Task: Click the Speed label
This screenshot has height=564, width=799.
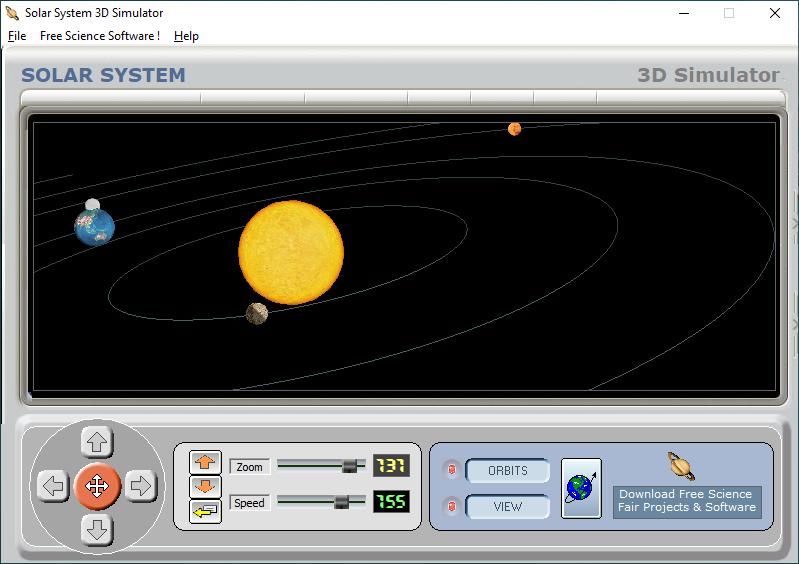Action: point(249,503)
